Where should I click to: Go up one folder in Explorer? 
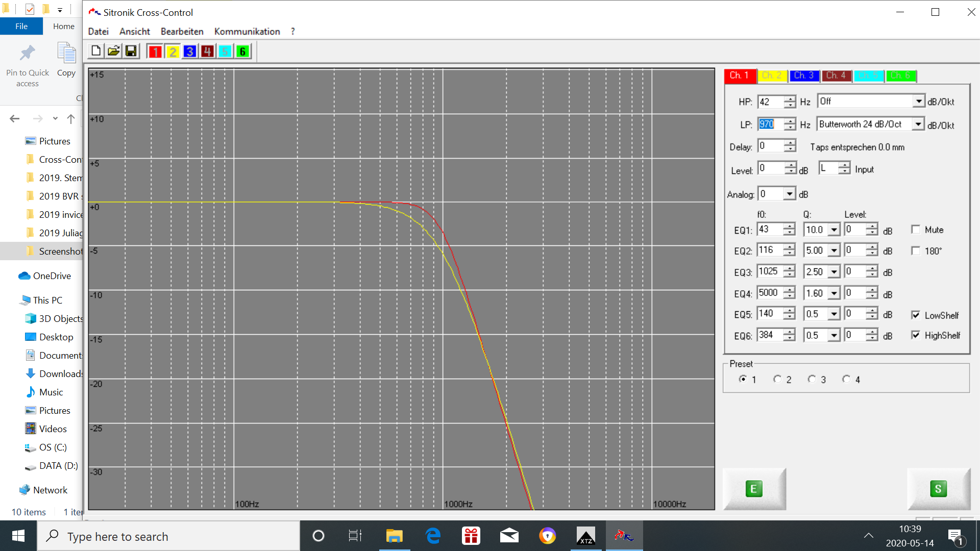(71, 119)
